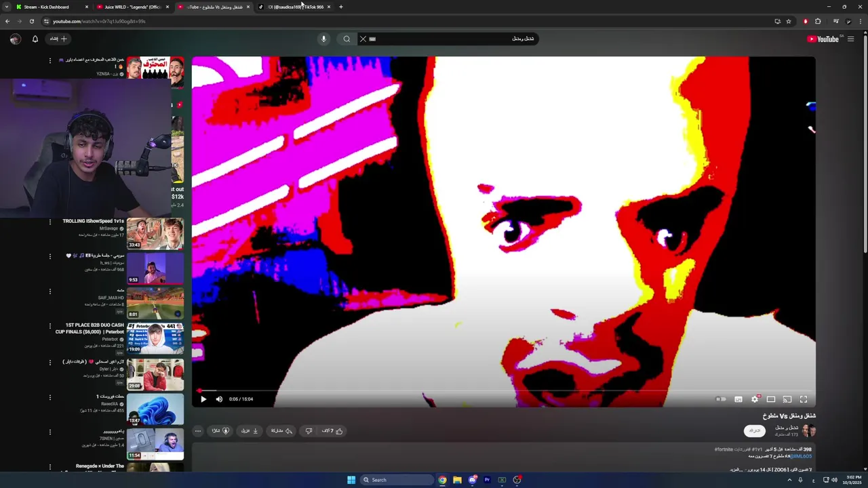
Task: Switch to the Juice WRLD Legends tab
Action: (132, 7)
